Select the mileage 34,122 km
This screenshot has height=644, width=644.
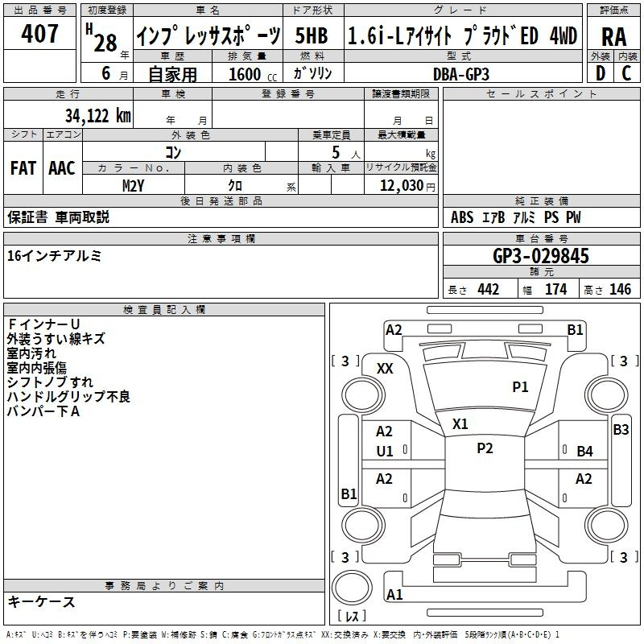tap(97, 115)
